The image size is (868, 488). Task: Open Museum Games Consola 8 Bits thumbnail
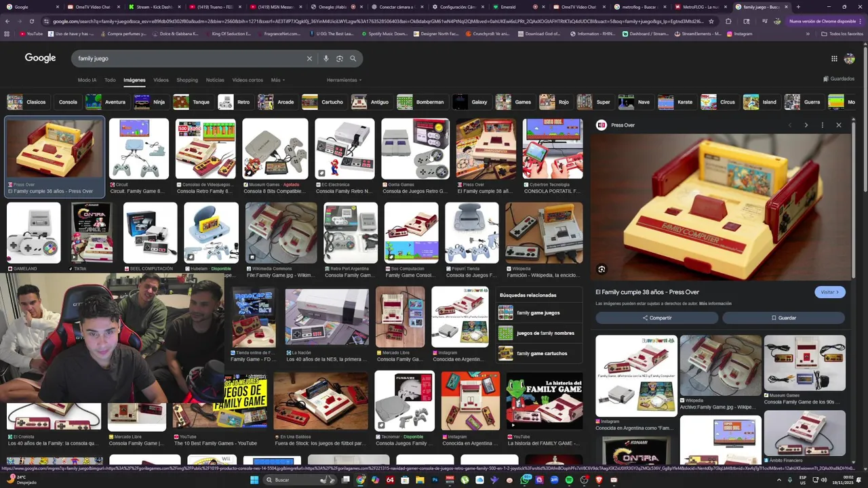click(x=275, y=149)
